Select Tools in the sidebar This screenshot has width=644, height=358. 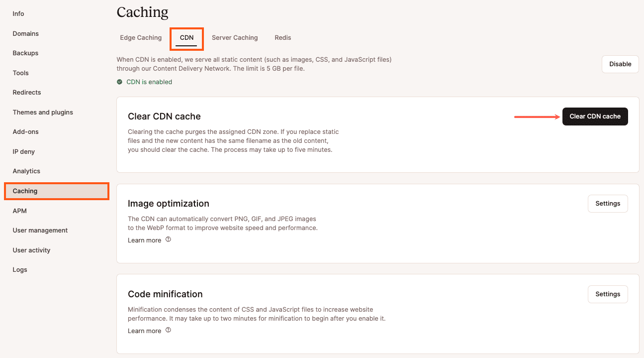pyautogui.click(x=21, y=73)
